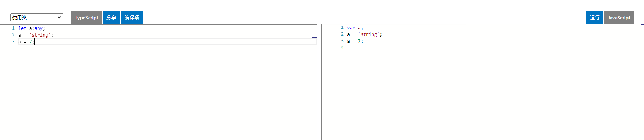Open the 使用类 example dropdown
The width and height of the screenshot is (644, 140).
37,17
